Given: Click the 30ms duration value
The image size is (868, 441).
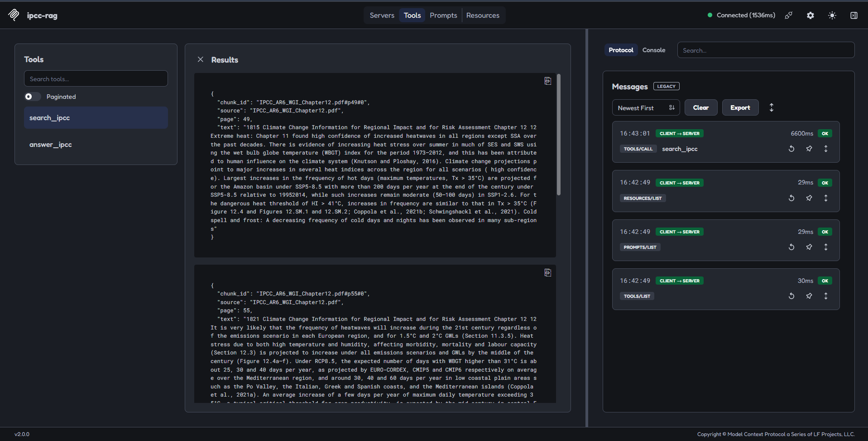Looking at the screenshot, I should 806,281.
